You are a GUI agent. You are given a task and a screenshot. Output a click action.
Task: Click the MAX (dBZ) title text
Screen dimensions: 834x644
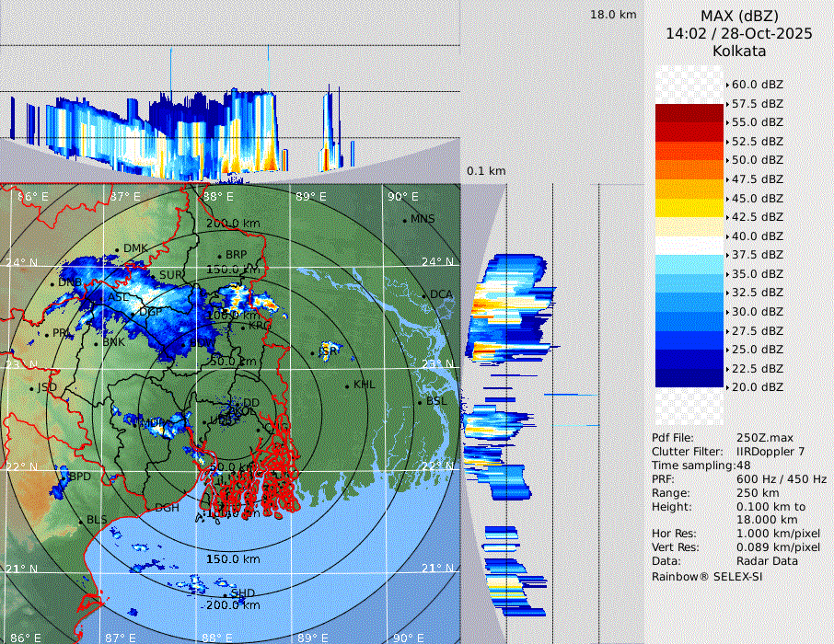739,16
